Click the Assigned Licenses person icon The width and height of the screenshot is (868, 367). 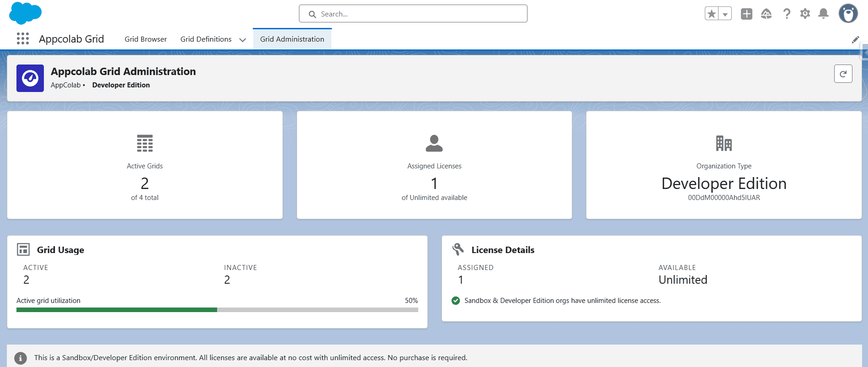434,143
